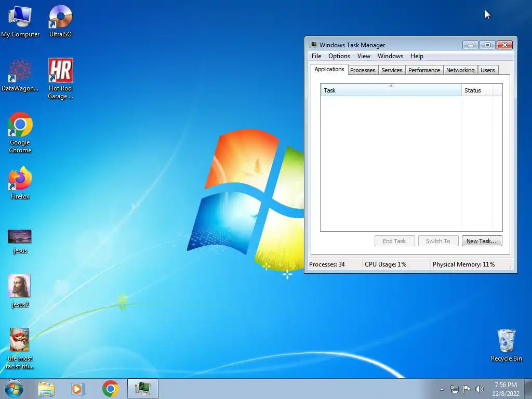Sort by the Task column header

pyautogui.click(x=391, y=90)
